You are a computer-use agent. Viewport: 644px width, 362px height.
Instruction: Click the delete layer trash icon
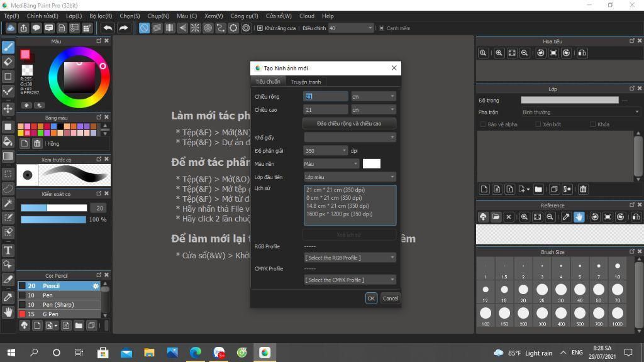tap(583, 189)
